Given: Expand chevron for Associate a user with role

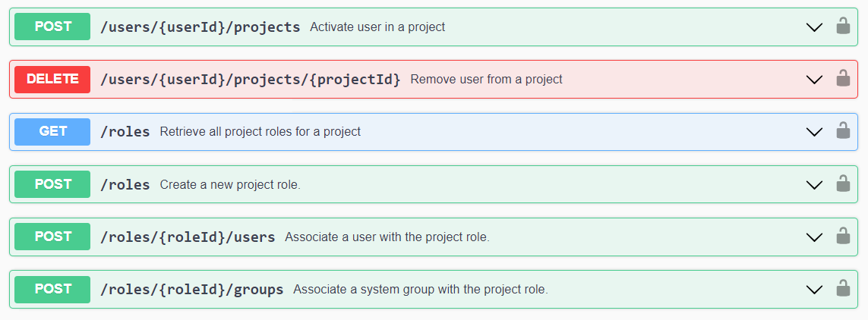Looking at the screenshot, I should click(814, 237).
